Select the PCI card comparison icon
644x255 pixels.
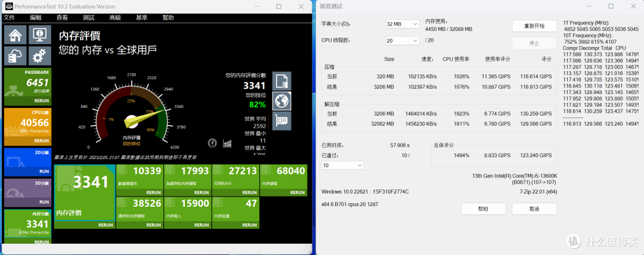(281, 120)
